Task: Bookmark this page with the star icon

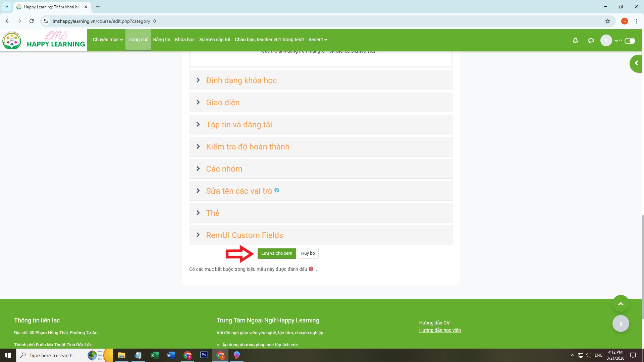Action: point(608,21)
